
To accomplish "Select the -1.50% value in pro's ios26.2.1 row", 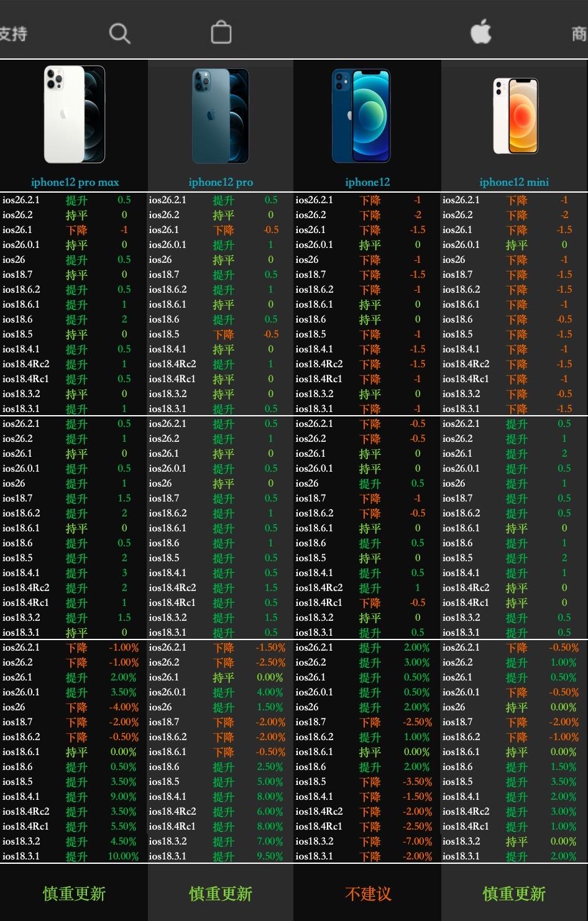I will point(270,648).
